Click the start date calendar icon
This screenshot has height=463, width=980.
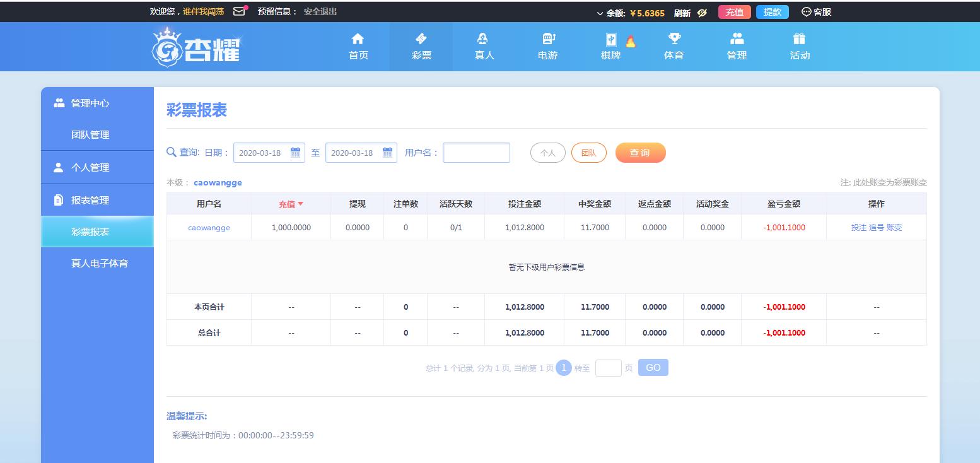coord(295,153)
